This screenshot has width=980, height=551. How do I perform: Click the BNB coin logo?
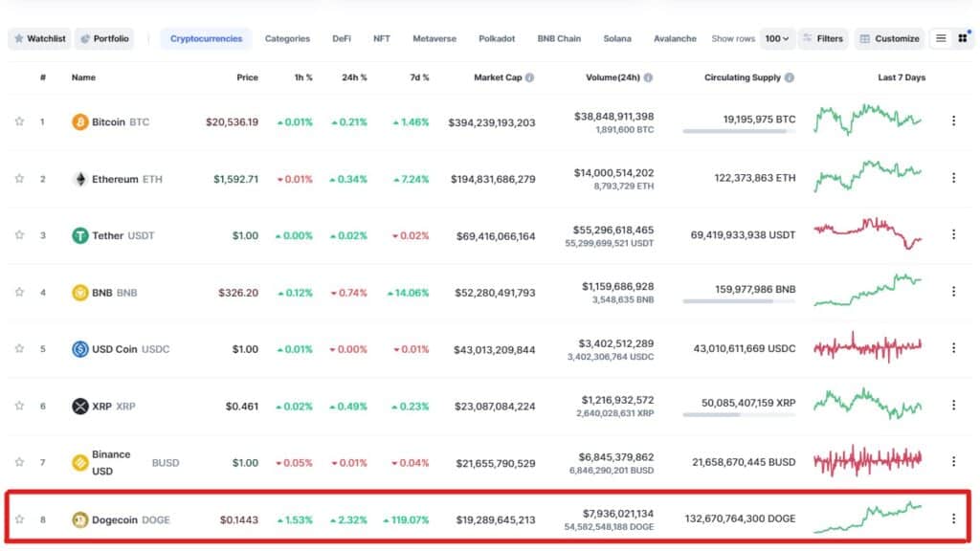point(80,293)
